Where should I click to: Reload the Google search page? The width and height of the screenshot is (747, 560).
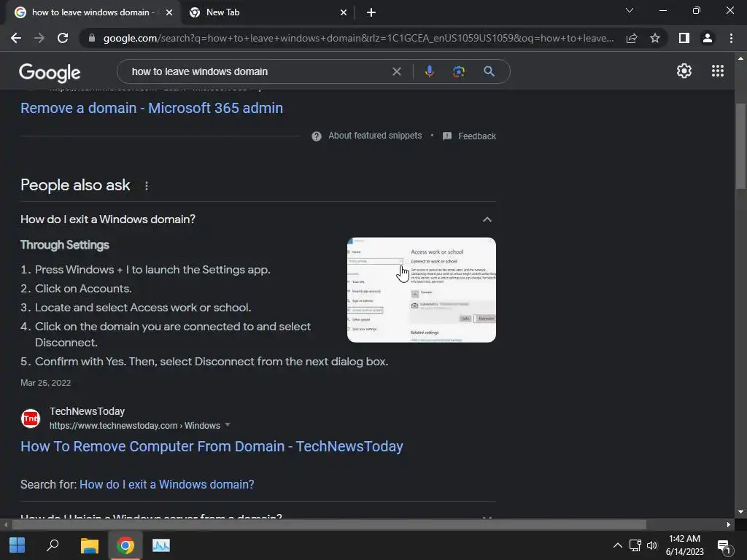pos(63,38)
